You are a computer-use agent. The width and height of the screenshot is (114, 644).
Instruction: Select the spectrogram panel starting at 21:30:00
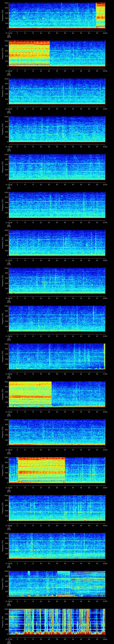[57, 357]
